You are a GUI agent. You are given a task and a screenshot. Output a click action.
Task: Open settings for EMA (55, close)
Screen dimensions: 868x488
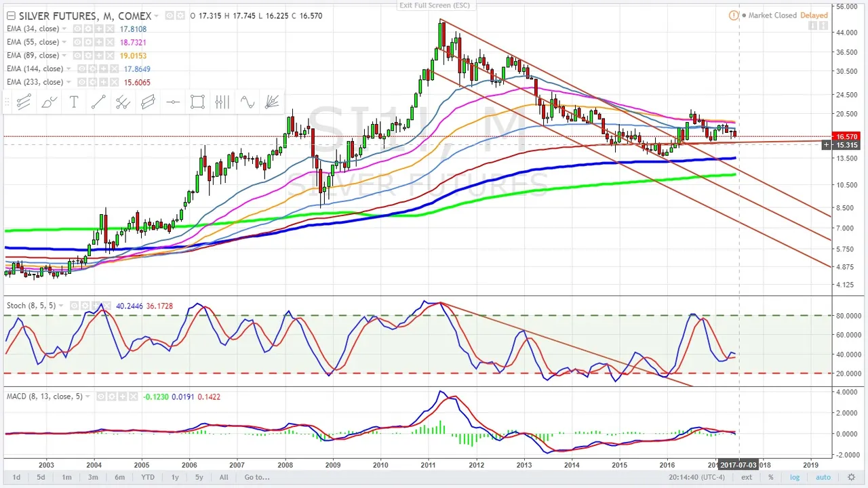(88, 42)
